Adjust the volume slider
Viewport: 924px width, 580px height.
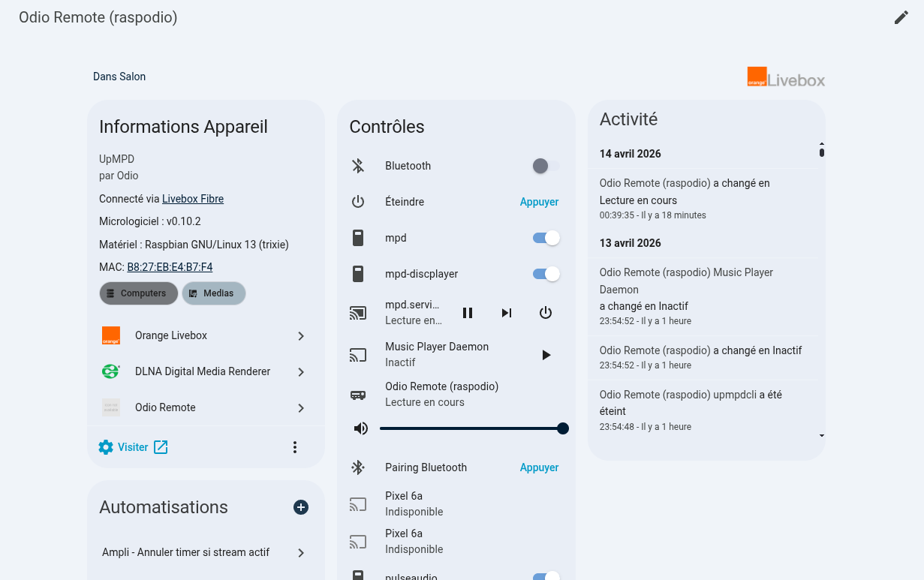[563, 428]
